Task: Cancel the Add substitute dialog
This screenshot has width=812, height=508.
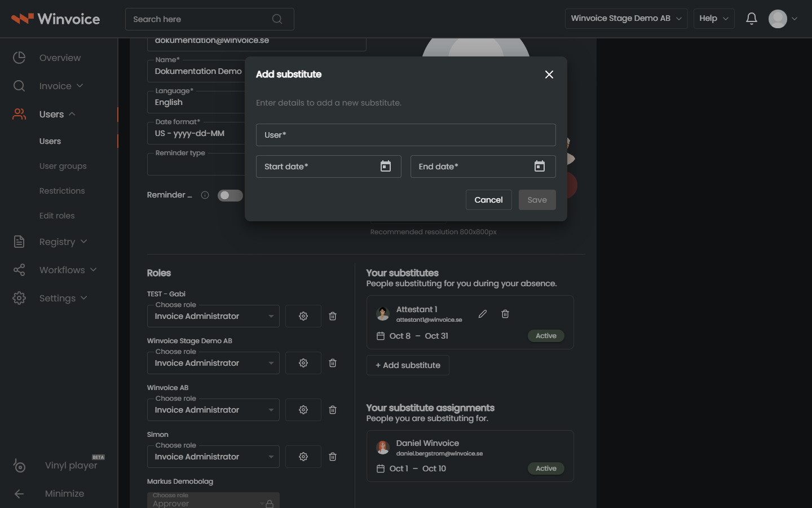Action: click(x=488, y=200)
